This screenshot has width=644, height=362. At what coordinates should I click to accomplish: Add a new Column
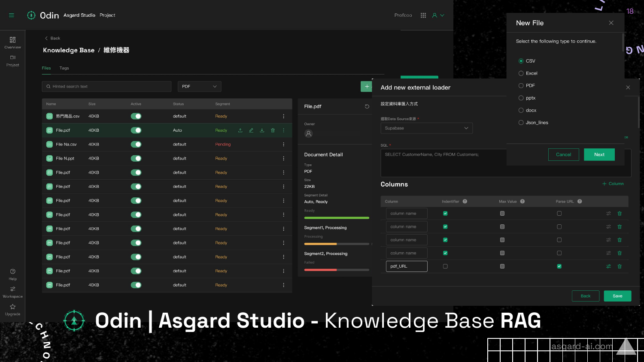click(x=613, y=184)
